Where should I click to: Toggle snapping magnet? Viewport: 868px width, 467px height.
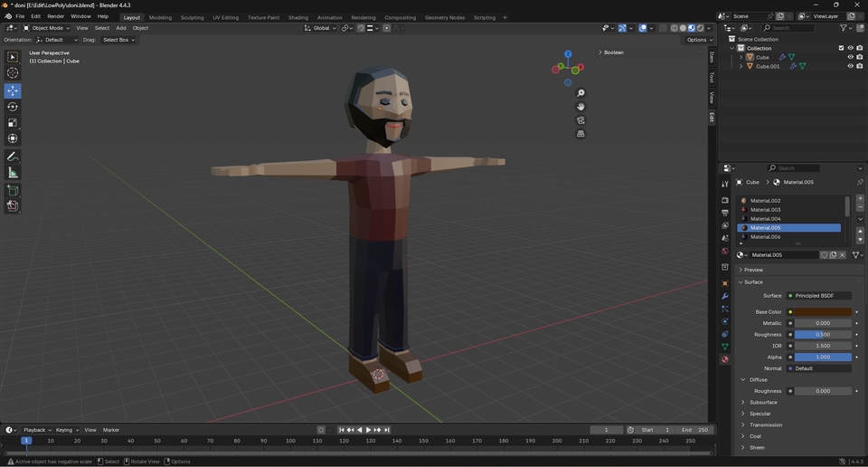point(361,28)
